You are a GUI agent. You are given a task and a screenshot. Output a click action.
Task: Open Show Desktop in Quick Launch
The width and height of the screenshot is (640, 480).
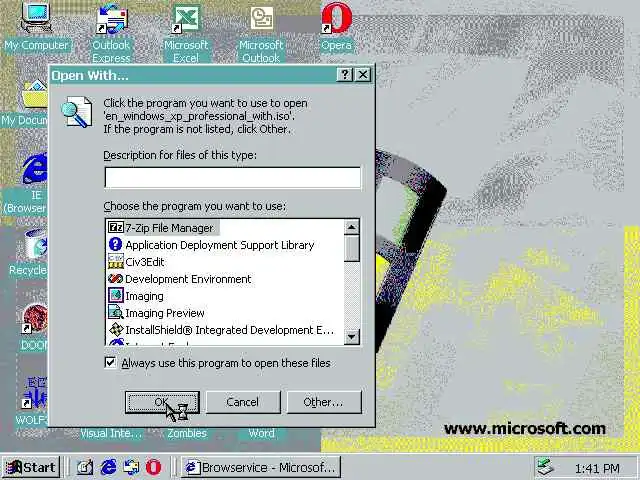pyautogui.click(x=84, y=467)
